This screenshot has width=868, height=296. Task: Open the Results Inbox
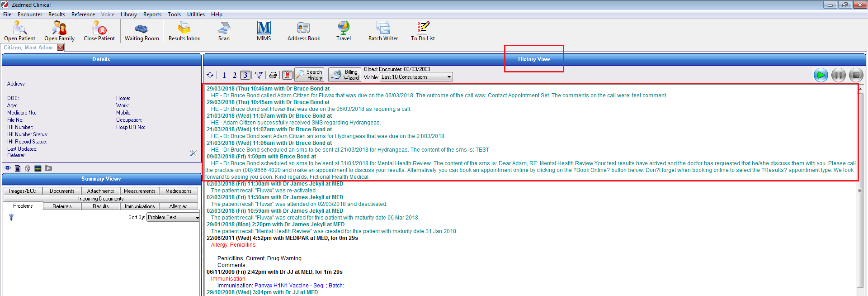184,31
